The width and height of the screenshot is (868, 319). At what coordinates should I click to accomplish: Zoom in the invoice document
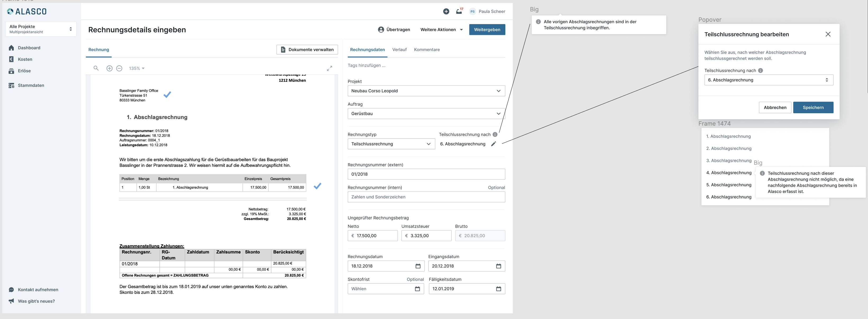point(109,69)
